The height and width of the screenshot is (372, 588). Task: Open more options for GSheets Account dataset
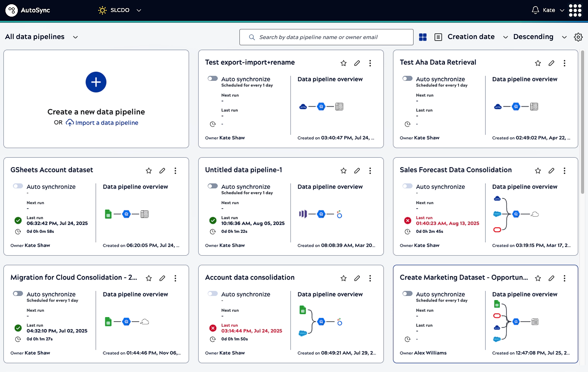coord(175,171)
